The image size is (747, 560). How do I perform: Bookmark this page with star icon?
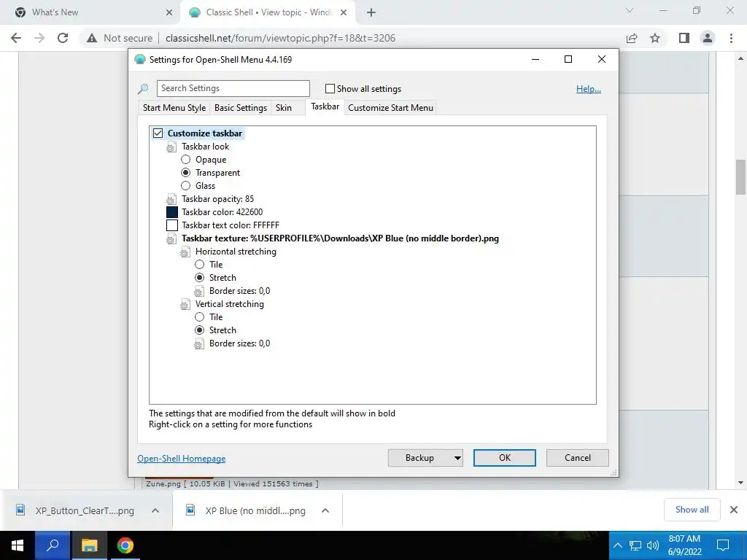pyautogui.click(x=655, y=38)
